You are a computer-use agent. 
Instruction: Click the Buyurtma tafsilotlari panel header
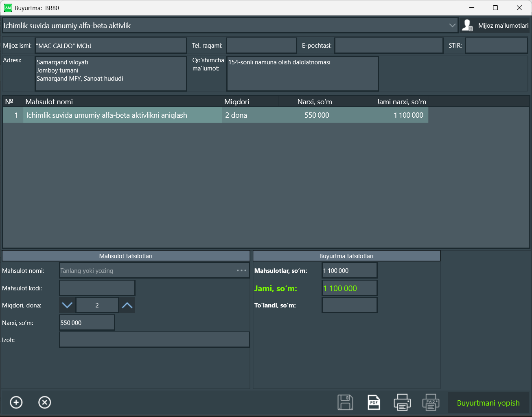coord(346,256)
